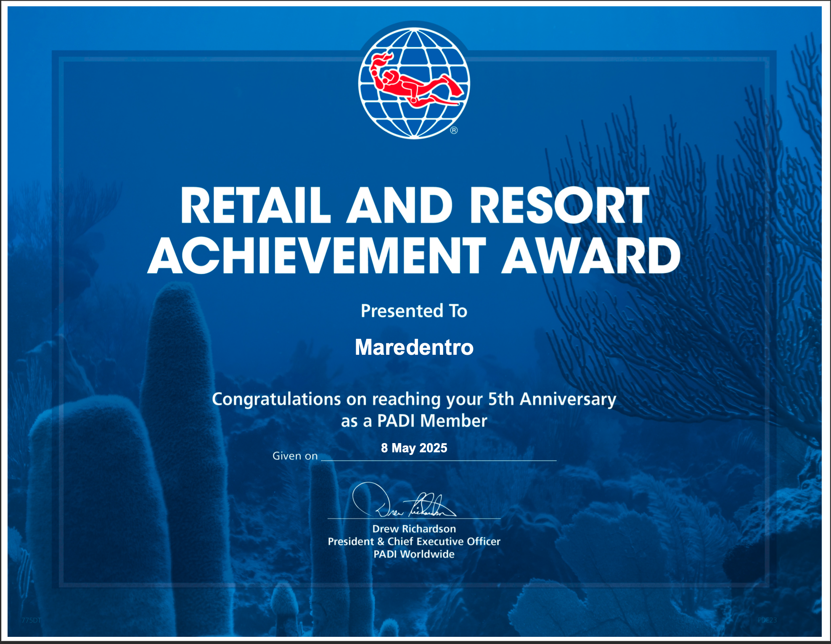Click the recipient name 'Maredentro'

[x=414, y=347]
